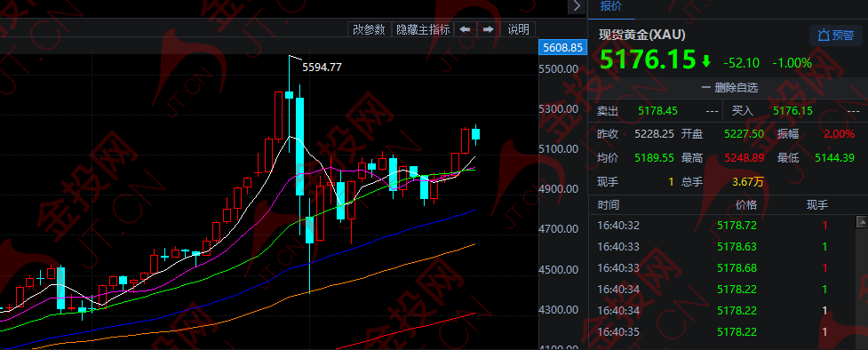Screen dimensions: 868x350
Task: Click 隐藏主指标 to hide main indicator
Action: tap(423, 29)
